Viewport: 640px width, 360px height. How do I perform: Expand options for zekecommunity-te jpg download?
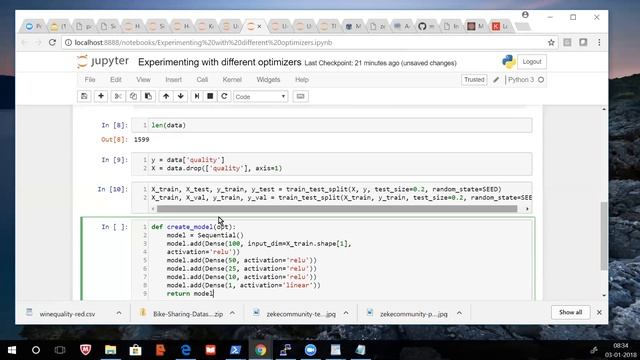point(346,313)
